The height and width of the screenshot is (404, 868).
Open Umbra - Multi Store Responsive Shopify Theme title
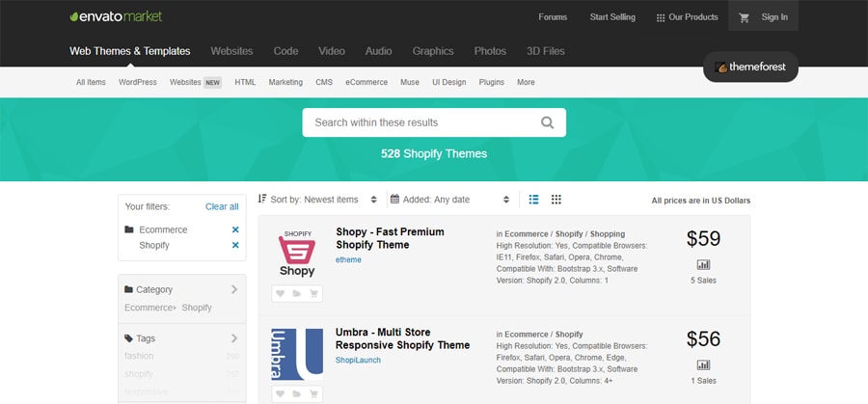402,338
